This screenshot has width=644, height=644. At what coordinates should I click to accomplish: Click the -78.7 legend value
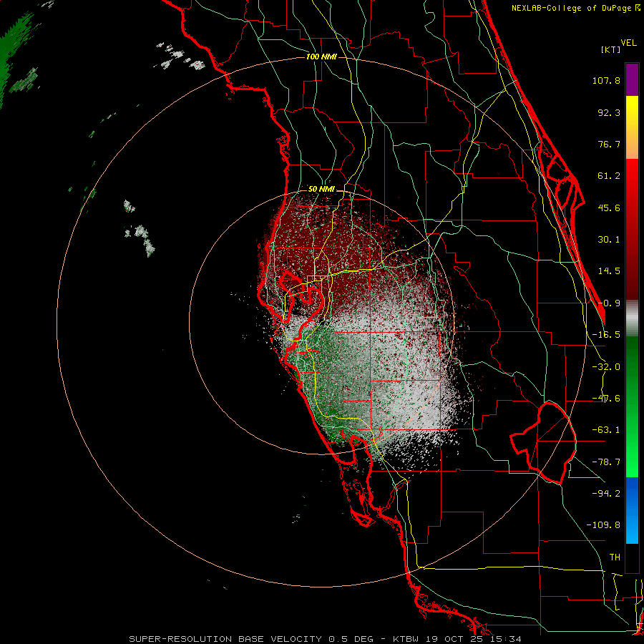(606, 462)
